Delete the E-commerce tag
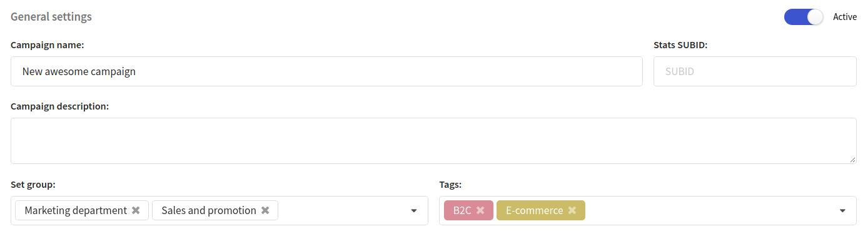 point(572,210)
